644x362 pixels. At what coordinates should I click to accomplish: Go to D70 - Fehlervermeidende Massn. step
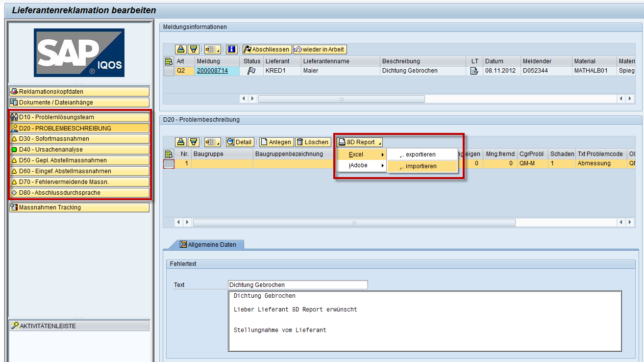tap(79, 182)
